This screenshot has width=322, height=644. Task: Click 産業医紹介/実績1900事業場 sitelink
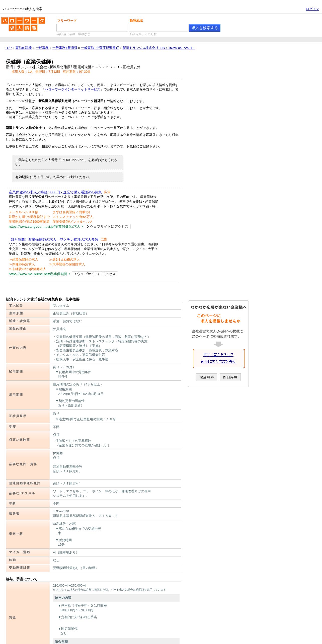29,222
